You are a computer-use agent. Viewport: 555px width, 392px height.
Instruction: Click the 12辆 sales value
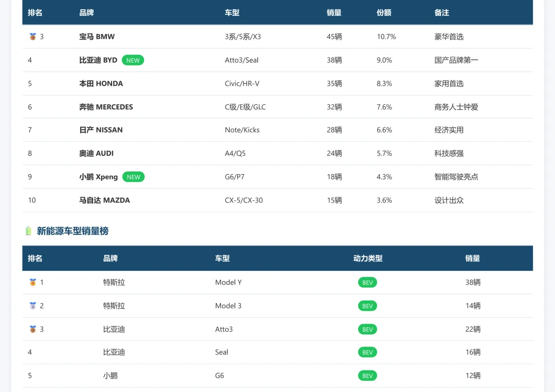click(x=473, y=376)
